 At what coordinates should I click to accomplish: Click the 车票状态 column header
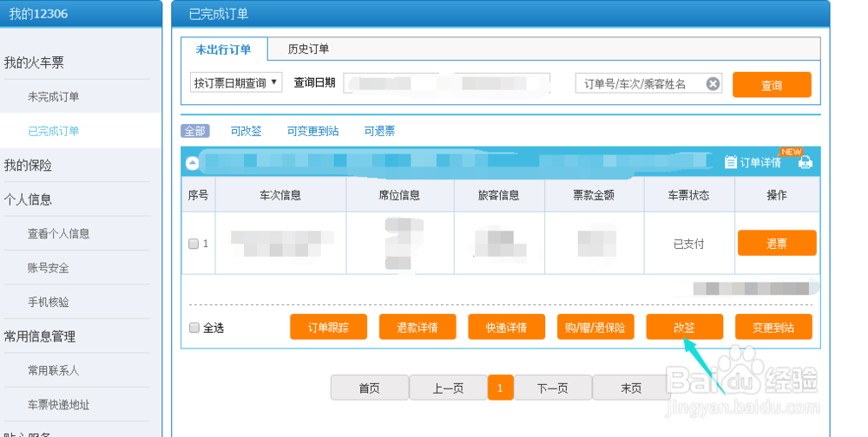click(x=688, y=195)
